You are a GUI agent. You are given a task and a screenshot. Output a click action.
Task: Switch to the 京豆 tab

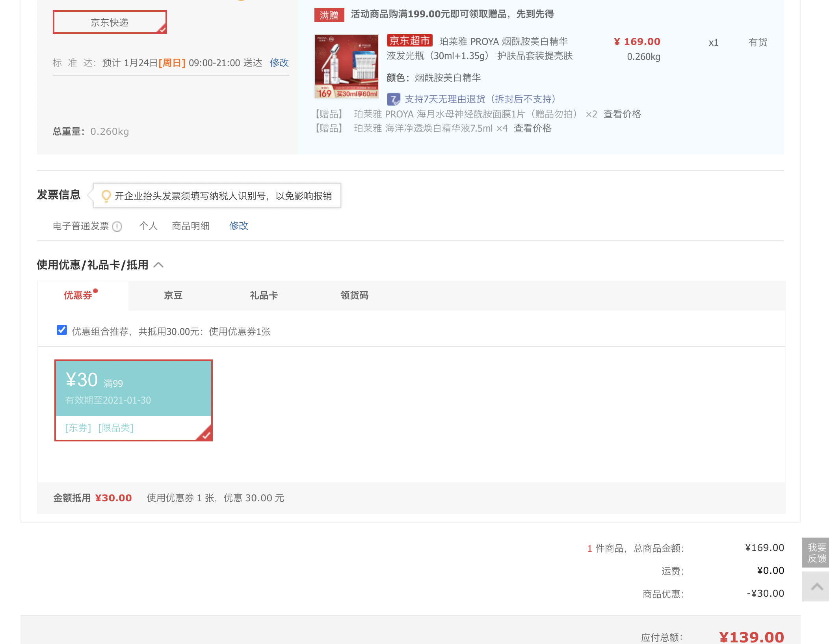(173, 296)
